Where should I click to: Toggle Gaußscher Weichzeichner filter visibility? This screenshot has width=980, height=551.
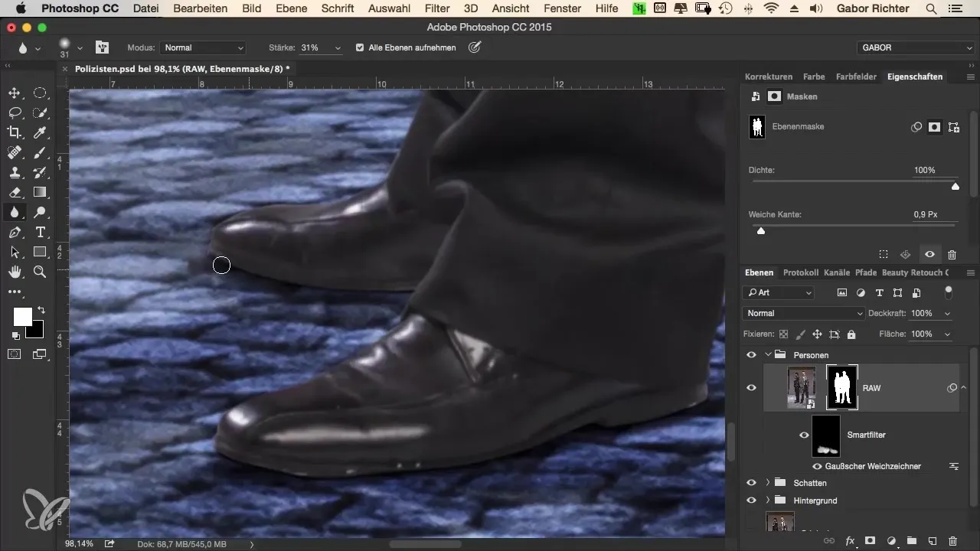(x=817, y=466)
